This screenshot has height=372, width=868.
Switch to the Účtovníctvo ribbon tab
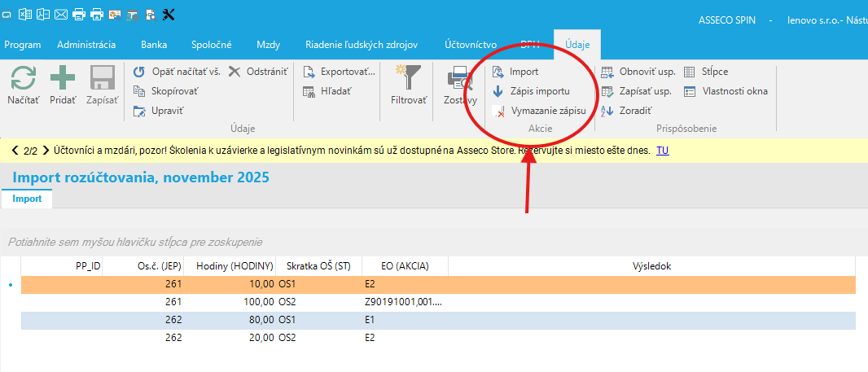pyautogui.click(x=471, y=45)
